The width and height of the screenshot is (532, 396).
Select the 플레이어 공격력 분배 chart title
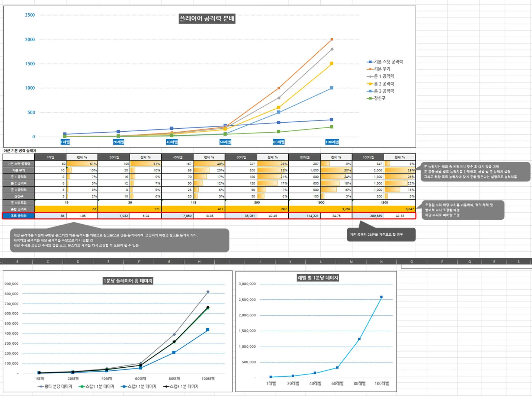(207, 19)
